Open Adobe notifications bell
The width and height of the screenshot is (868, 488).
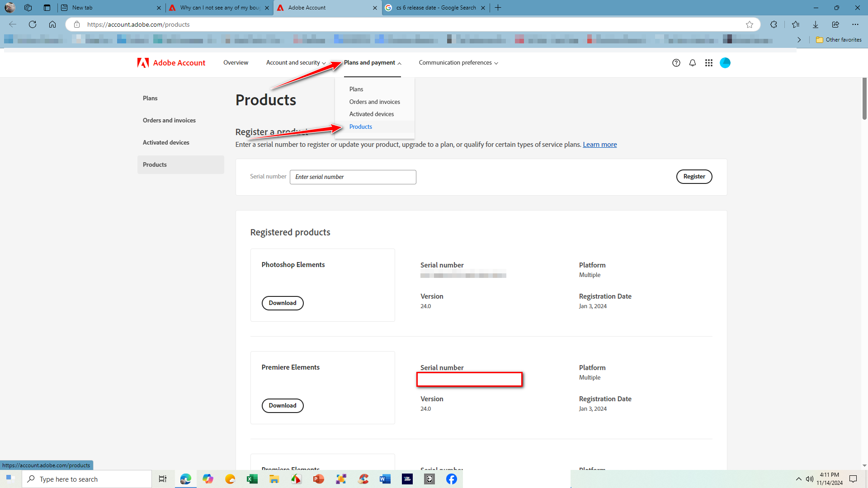(693, 63)
